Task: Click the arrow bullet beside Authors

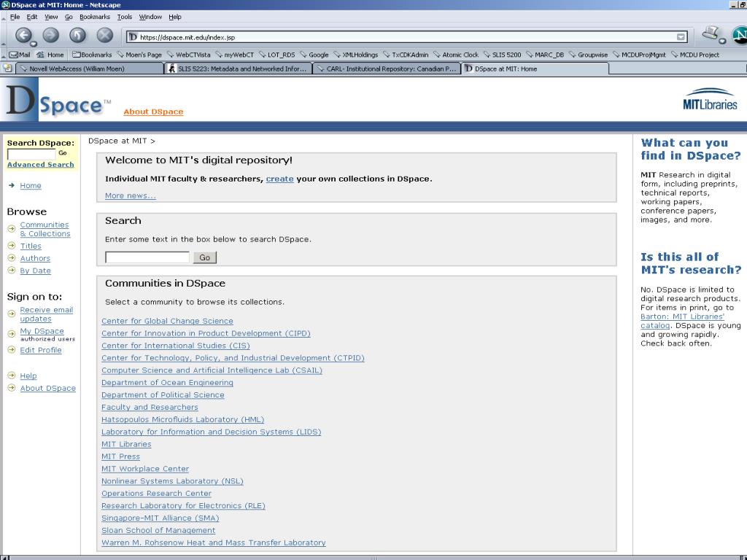Action: pyautogui.click(x=12, y=258)
